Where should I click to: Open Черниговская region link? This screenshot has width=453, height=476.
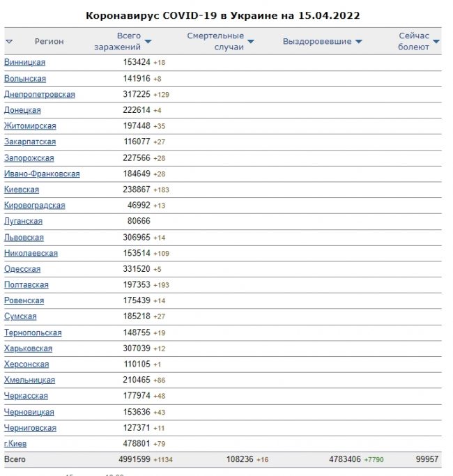click(x=30, y=428)
